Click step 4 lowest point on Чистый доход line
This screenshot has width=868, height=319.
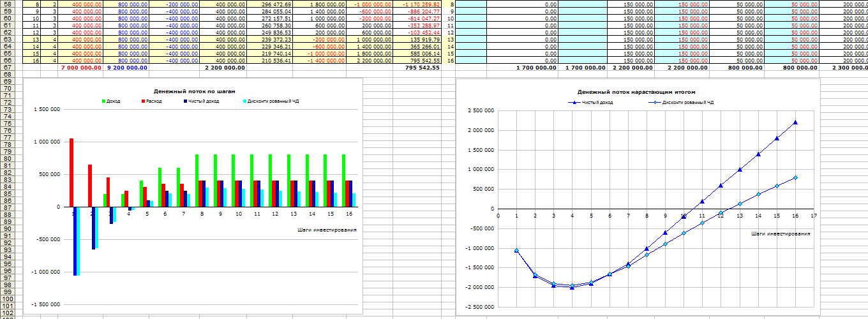pyautogui.click(x=572, y=287)
